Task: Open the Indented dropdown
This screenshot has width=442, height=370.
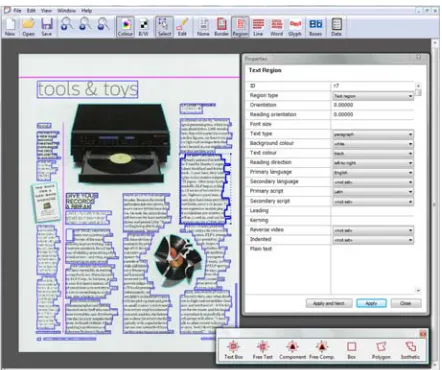Action: (373, 240)
